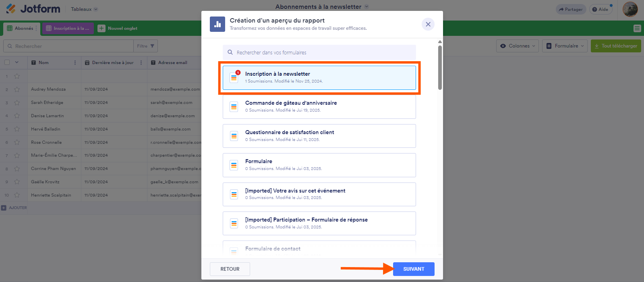Expand the Abonnements à la newsletter title chevron
Image resolution: width=644 pixels, height=282 pixels.
coord(367,6)
